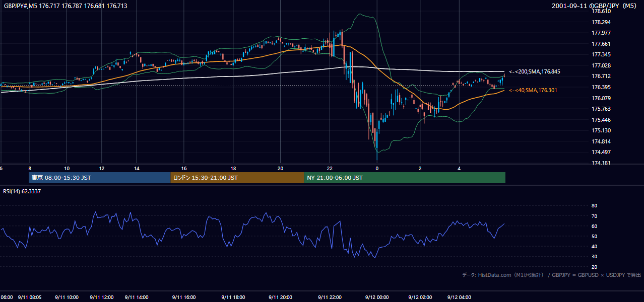Viewport: 644px width, 302px height.
Task: Click the 175.763 price axis label
Action: (601, 109)
